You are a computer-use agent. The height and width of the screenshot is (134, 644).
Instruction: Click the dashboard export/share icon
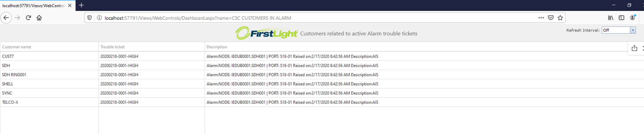[634, 48]
